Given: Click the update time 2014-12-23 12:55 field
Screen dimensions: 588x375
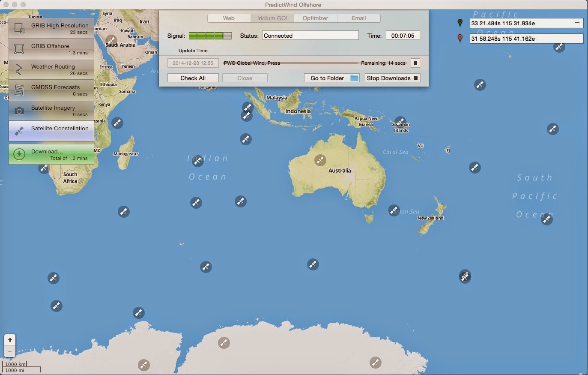Looking at the screenshot, I should [x=193, y=63].
